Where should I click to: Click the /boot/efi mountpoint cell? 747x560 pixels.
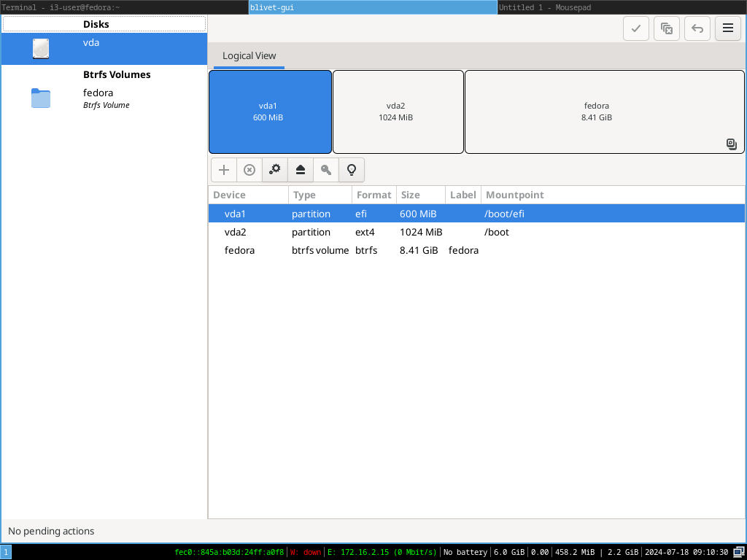coord(504,214)
